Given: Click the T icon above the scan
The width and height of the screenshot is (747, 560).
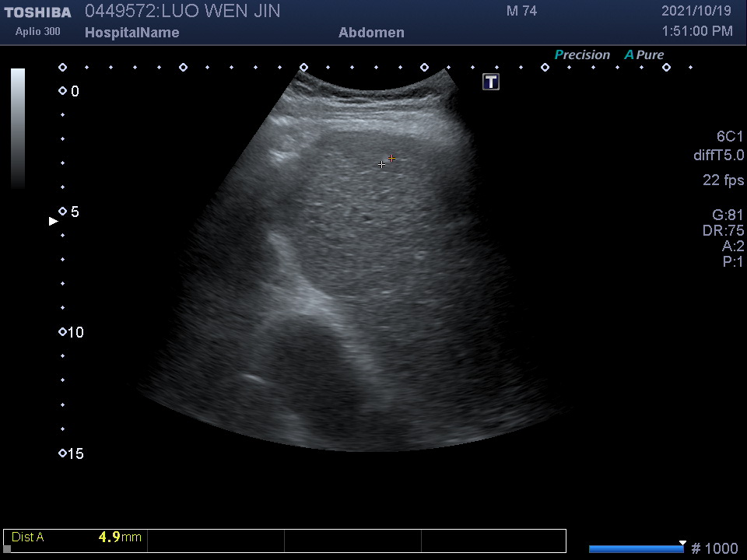Looking at the screenshot, I should [x=491, y=82].
